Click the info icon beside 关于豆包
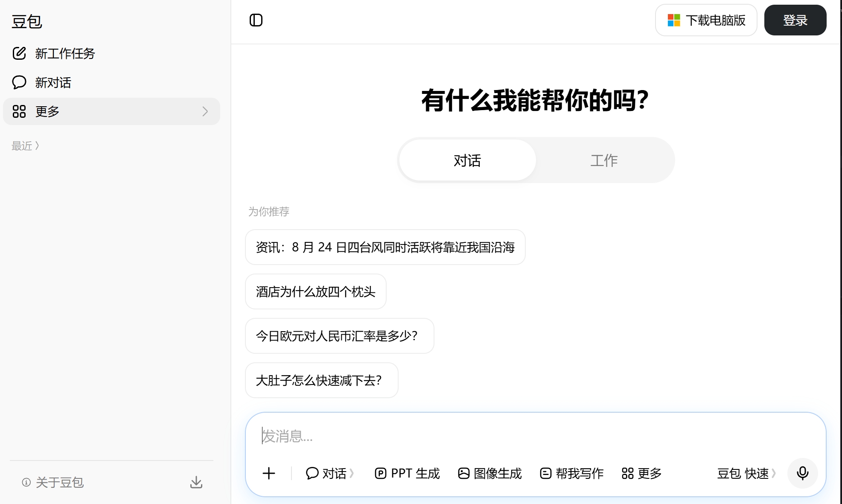Viewport: 842px width, 504px height. [x=26, y=482]
